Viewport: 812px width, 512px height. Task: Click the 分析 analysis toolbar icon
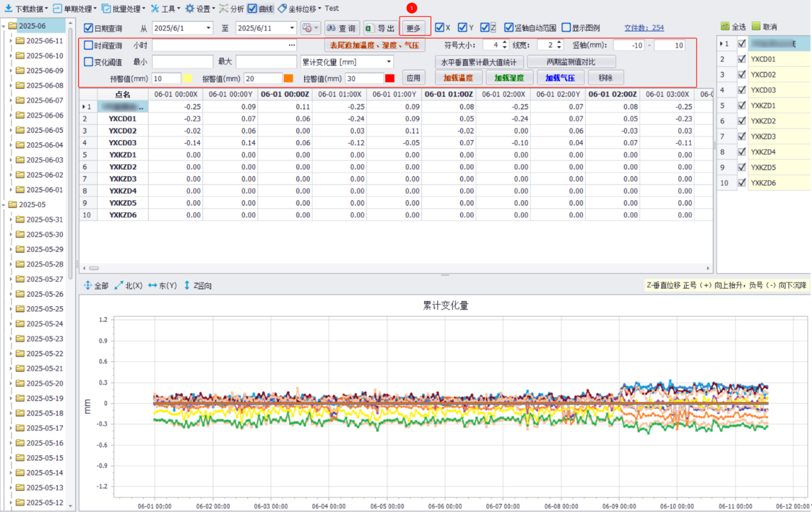224,9
